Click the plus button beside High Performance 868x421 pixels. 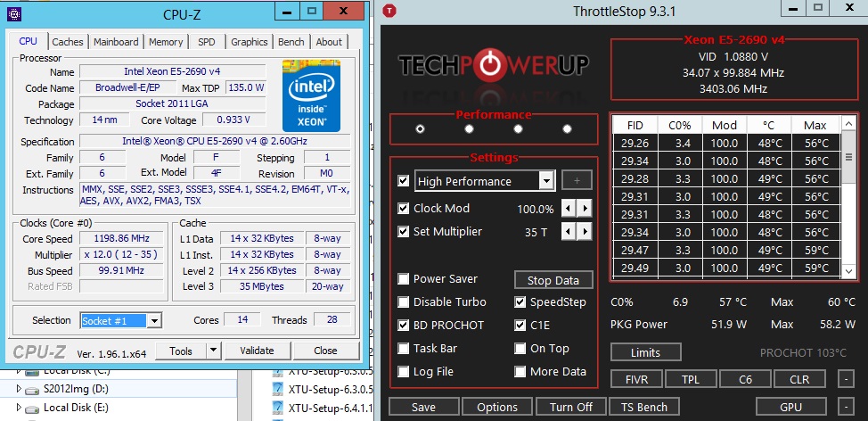click(x=577, y=180)
